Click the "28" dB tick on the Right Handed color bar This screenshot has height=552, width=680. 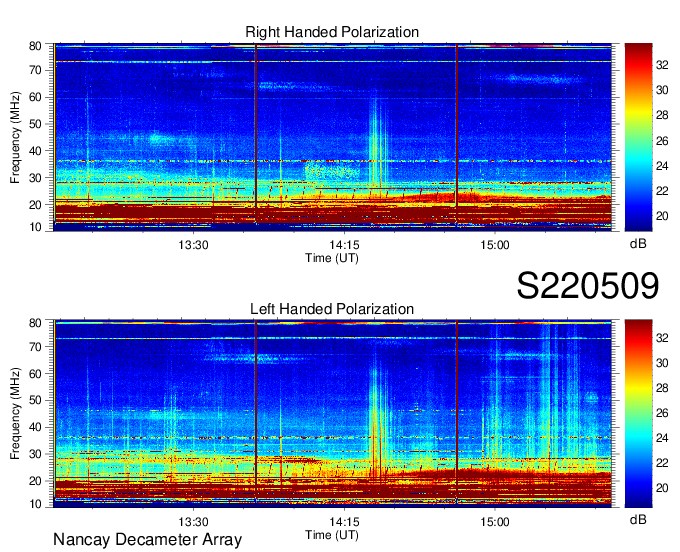662,115
